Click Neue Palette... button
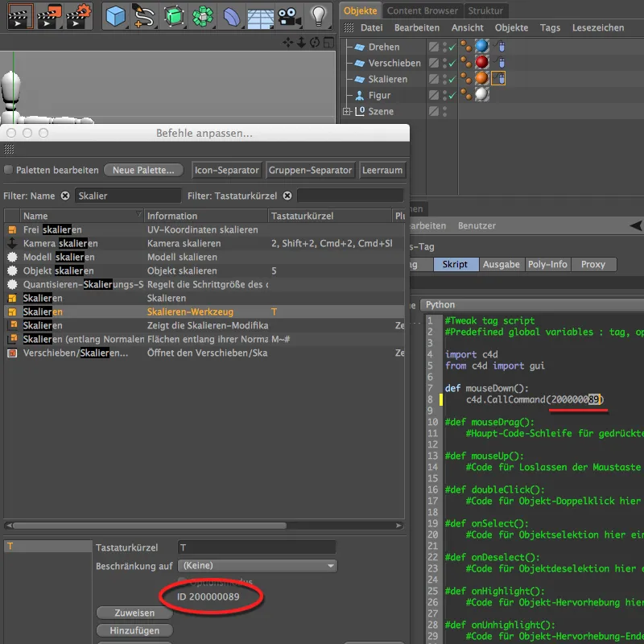The image size is (644, 644). coord(143,170)
